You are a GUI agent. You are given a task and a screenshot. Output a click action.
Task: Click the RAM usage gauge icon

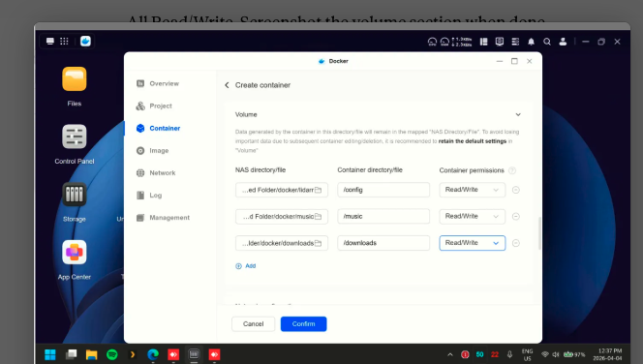(444, 42)
